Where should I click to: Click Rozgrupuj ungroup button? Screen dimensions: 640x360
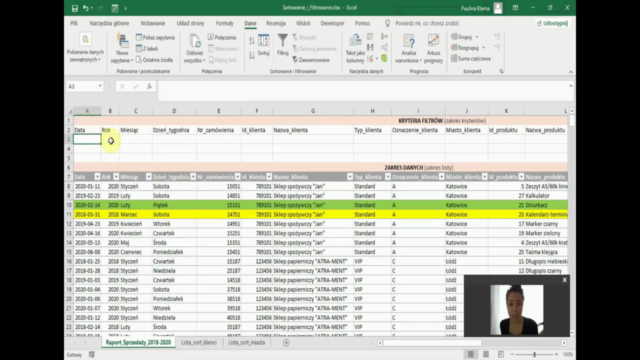(x=465, y=48)
